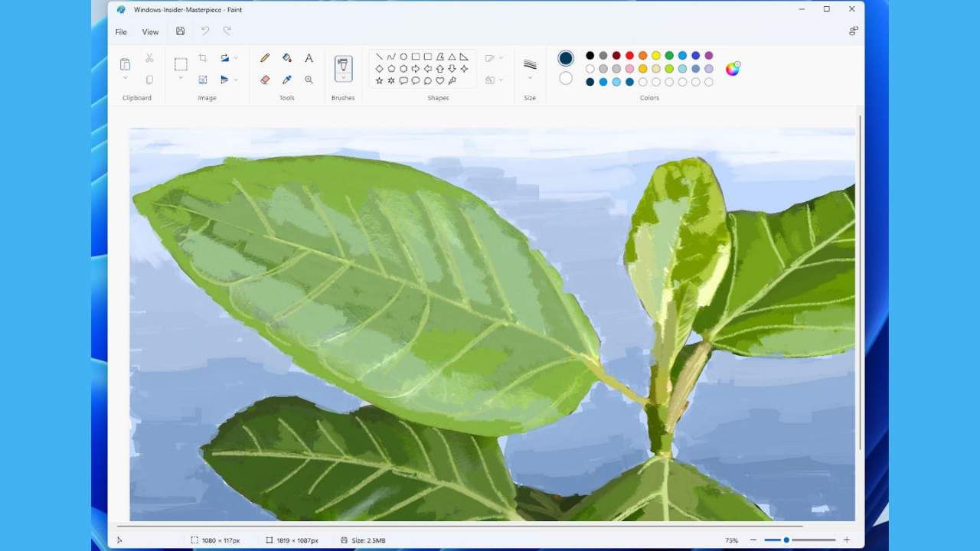Click the zoom out minus button

753,540
